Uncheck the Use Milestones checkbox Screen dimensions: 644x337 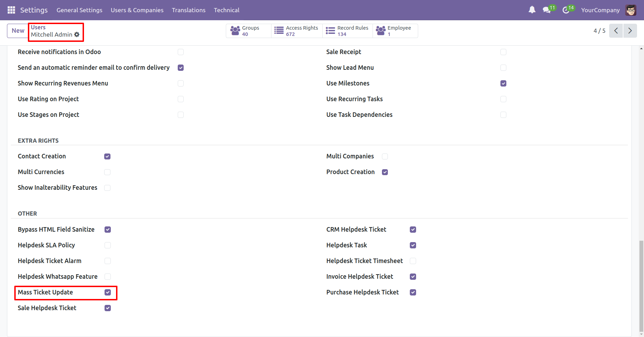click(503, 83)
